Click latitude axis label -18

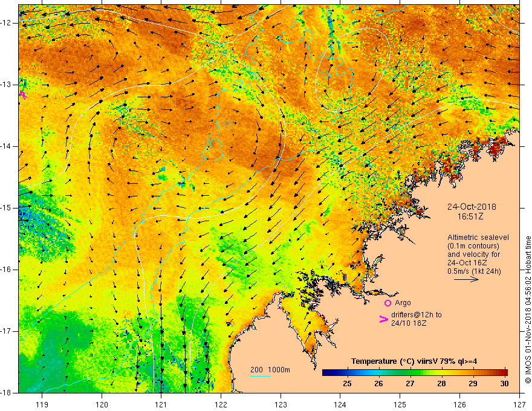(7, 393)
